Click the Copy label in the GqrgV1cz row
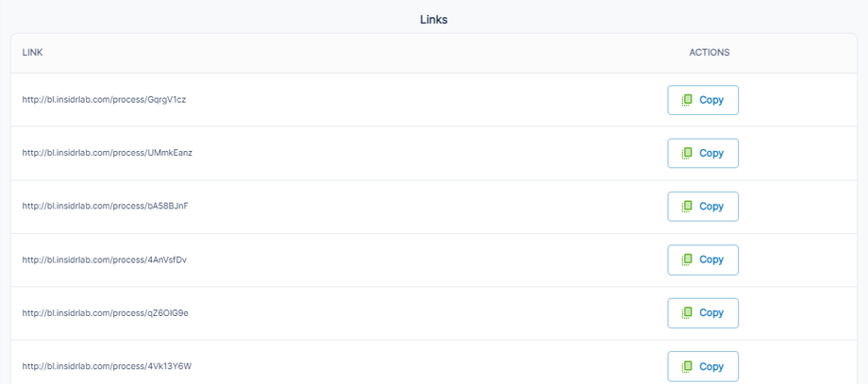Image resolution: width=868 pixels, height=384 pixels. [x=711, y=100]
